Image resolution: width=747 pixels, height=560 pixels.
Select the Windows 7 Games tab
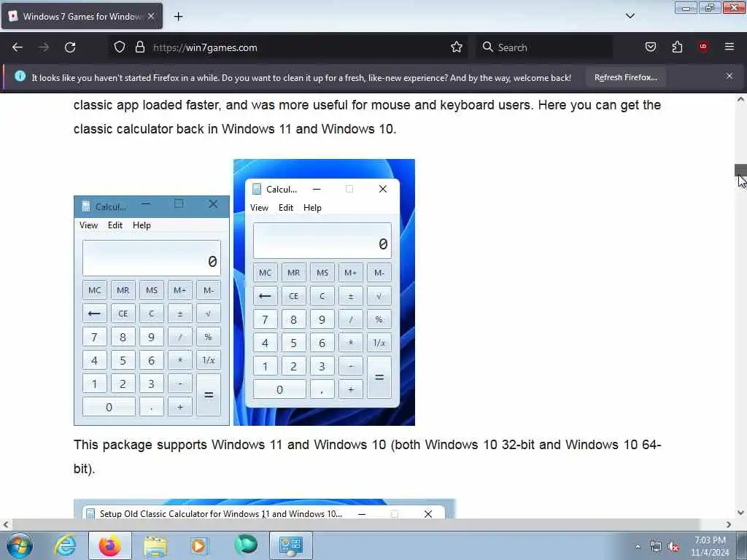tap(82, 16)
